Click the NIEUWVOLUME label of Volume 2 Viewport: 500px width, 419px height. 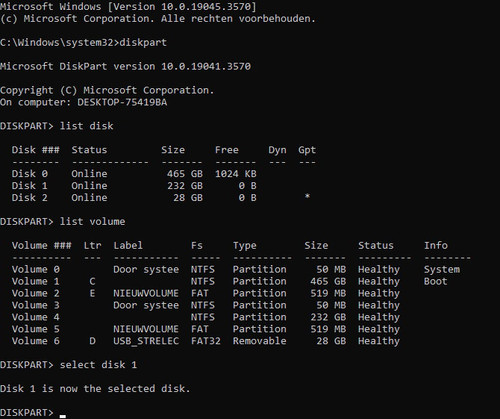pyautogui.click(x=146, y=293)
